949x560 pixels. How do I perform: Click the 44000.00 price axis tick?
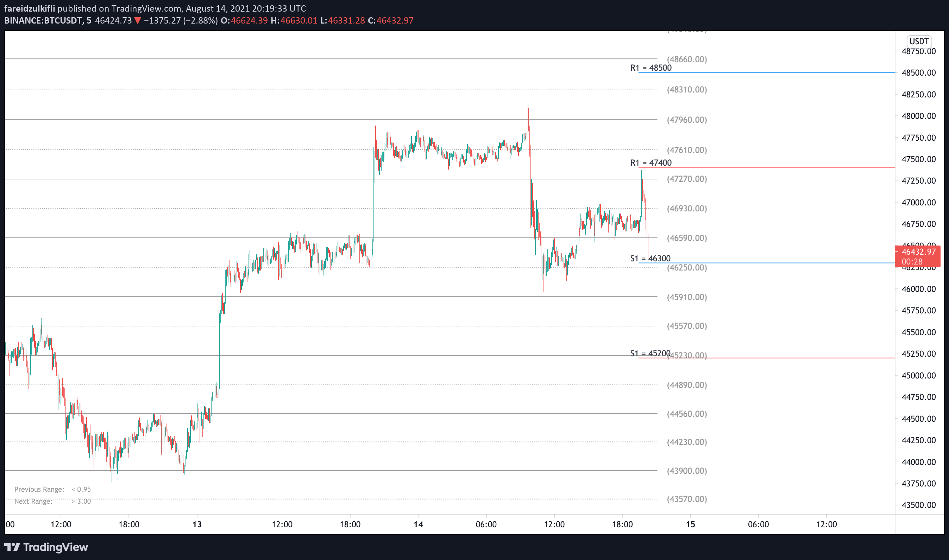click(x=918, y=462)
